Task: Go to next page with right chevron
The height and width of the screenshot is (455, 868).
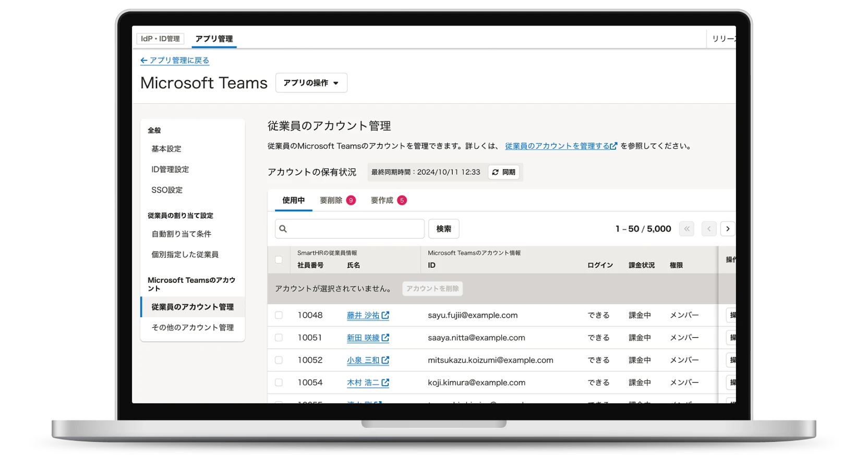Action: click(728, 229)
